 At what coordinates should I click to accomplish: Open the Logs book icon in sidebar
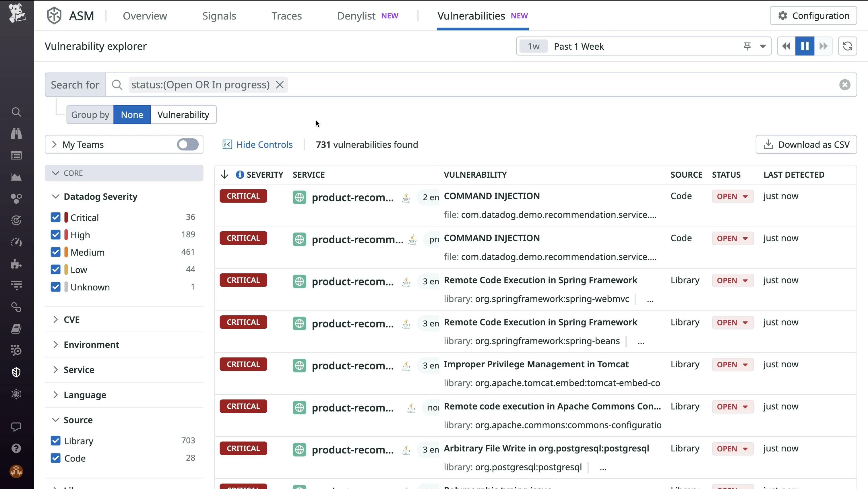[x=16, y=329]
